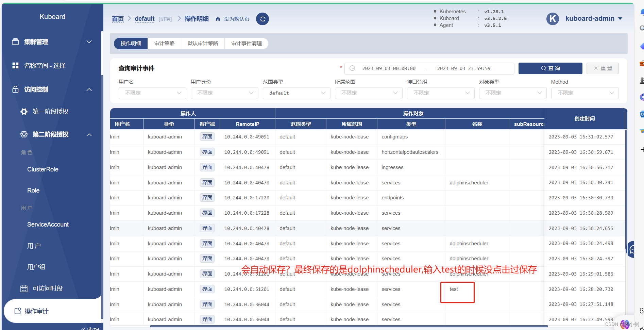Click the gear icon beside 第一阶段授权
644x330 pixels.
pos(24,111)
